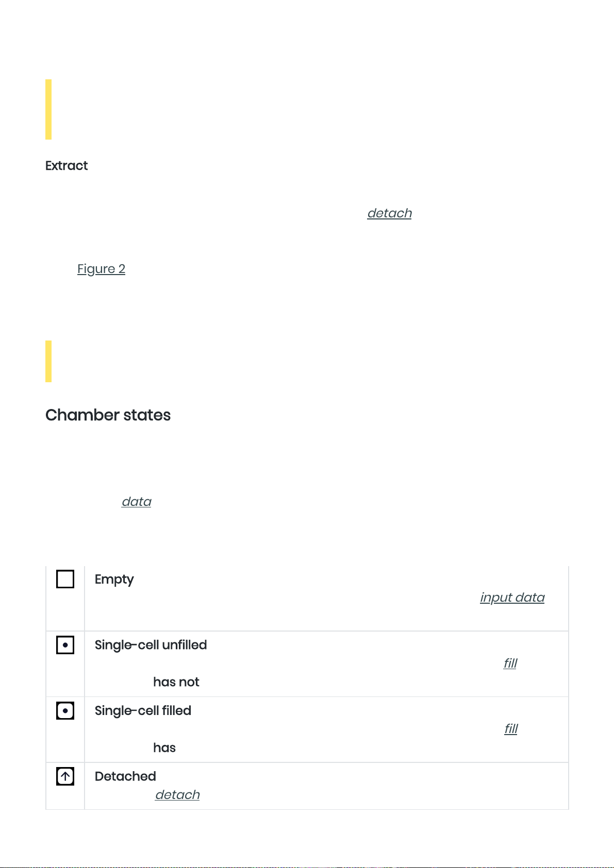Click the Single-cell unfilled label

click(151, 645)
